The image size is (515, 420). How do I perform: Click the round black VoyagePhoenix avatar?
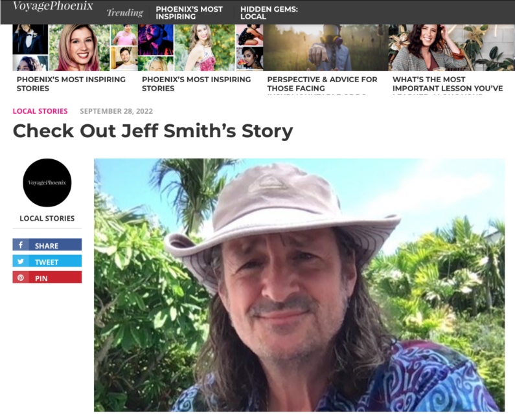[47, 182]
